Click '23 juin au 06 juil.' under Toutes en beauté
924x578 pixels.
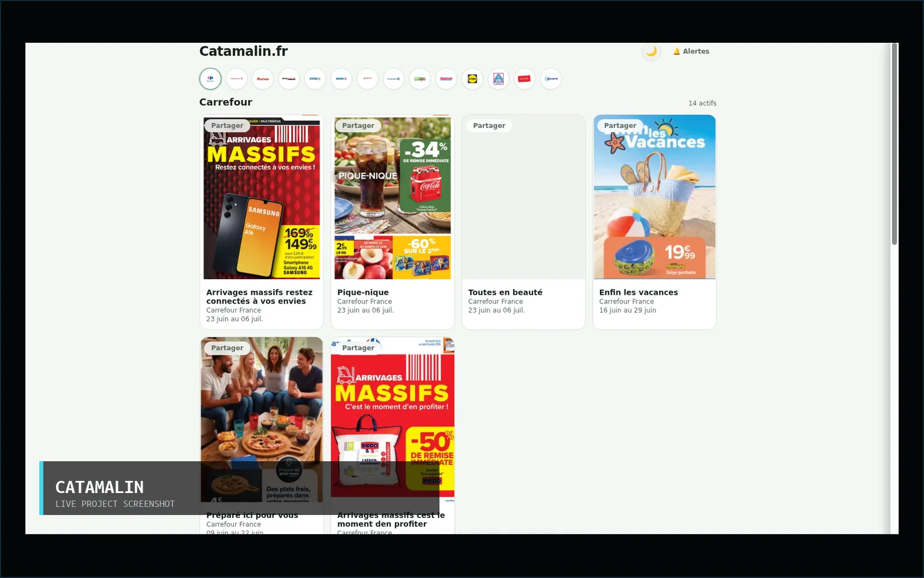pos(497,310)
